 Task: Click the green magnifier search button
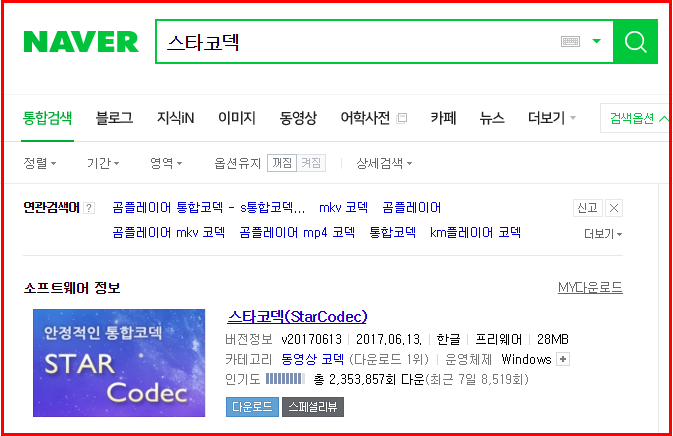click(x=635, y=42)
